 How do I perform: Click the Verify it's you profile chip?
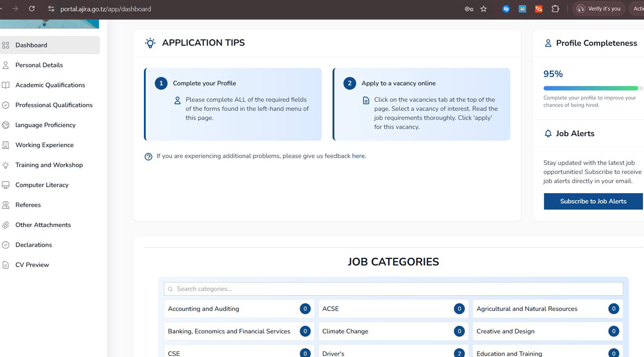point(599,9)
